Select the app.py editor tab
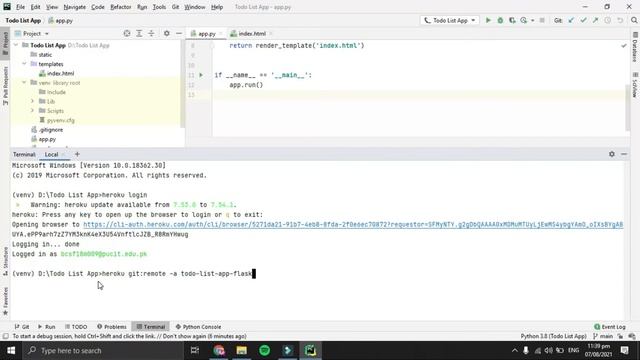 (x=207, y=33)
